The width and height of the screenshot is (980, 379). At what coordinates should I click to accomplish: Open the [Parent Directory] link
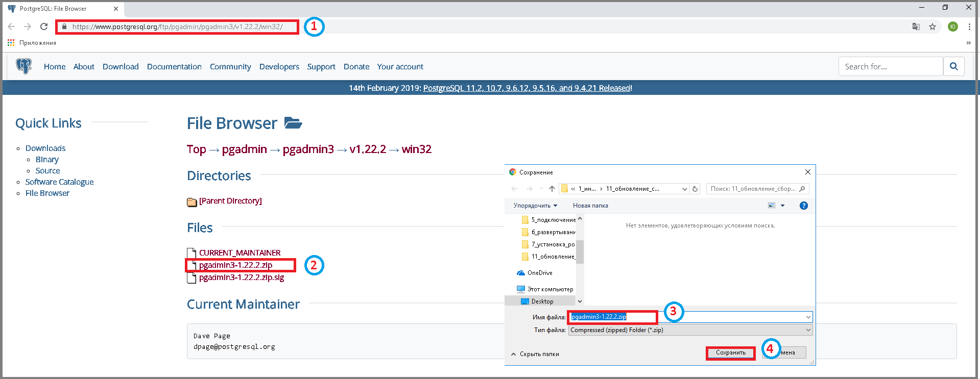(x=230, y=201)
